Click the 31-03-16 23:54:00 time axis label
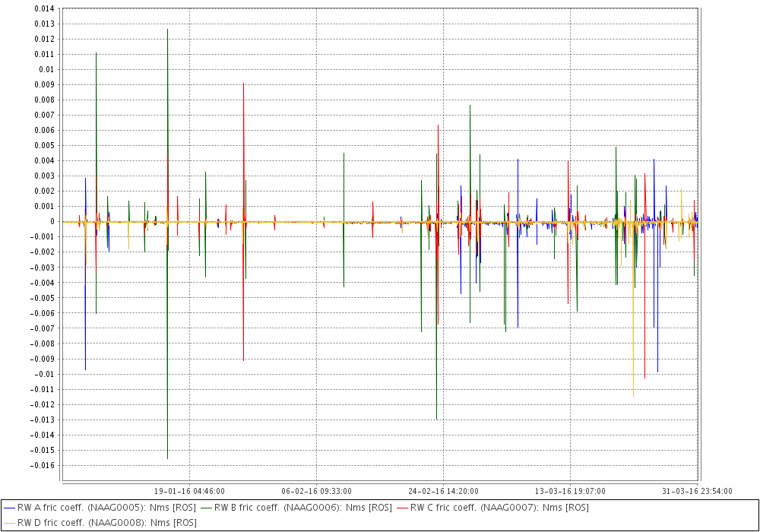The image size is (760, 532). (697, 491)
